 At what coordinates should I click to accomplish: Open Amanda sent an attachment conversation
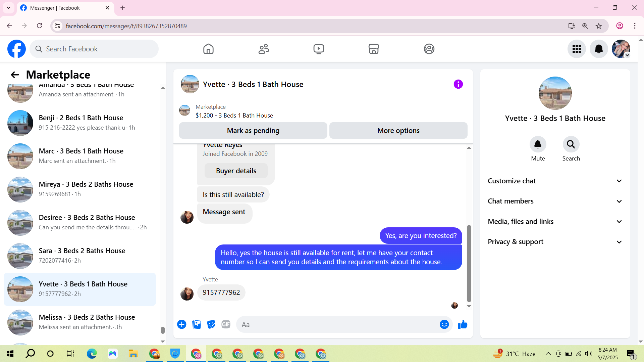(80, 94)
